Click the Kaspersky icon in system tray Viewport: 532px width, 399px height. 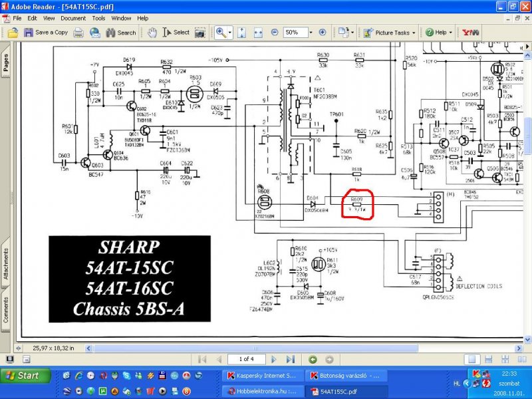click(476, 374)
